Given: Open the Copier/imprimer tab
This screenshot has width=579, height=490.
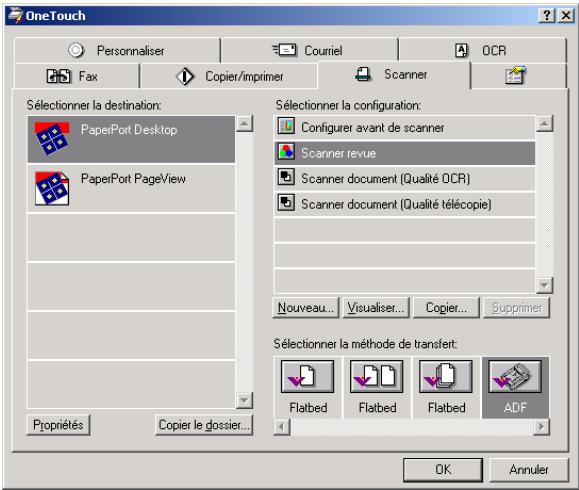Looking at the screenshot, I should pos(229,76).
